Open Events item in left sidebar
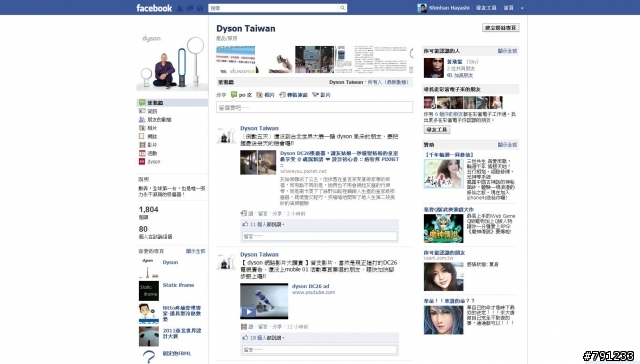The image size is (640, 364). (x=148, y=153)
